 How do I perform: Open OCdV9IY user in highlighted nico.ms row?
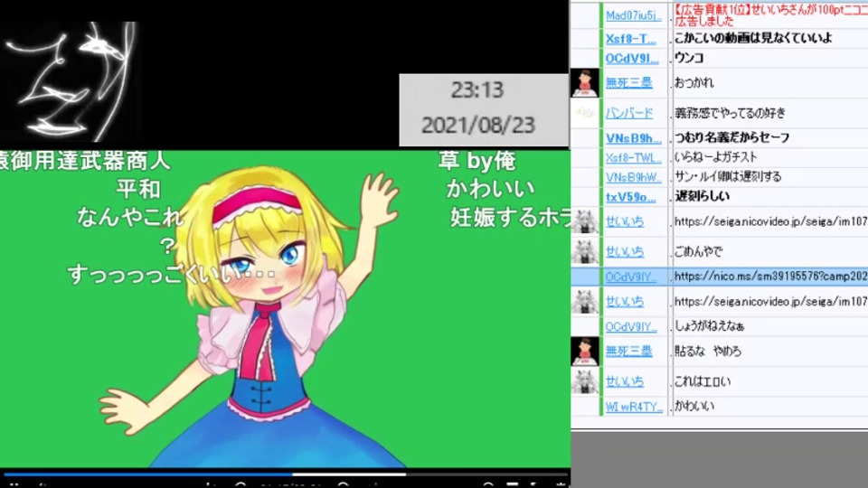click(630, 277)
